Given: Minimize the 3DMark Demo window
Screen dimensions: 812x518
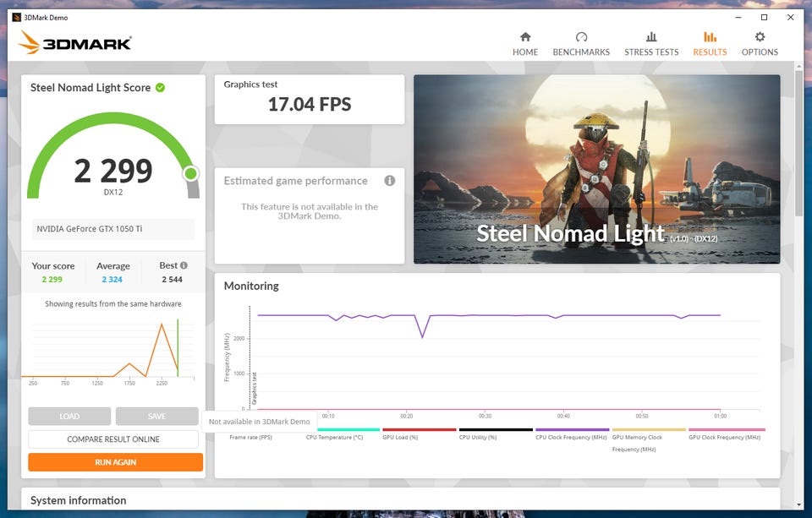Looking at the screenshot, I should click(738, 18).
